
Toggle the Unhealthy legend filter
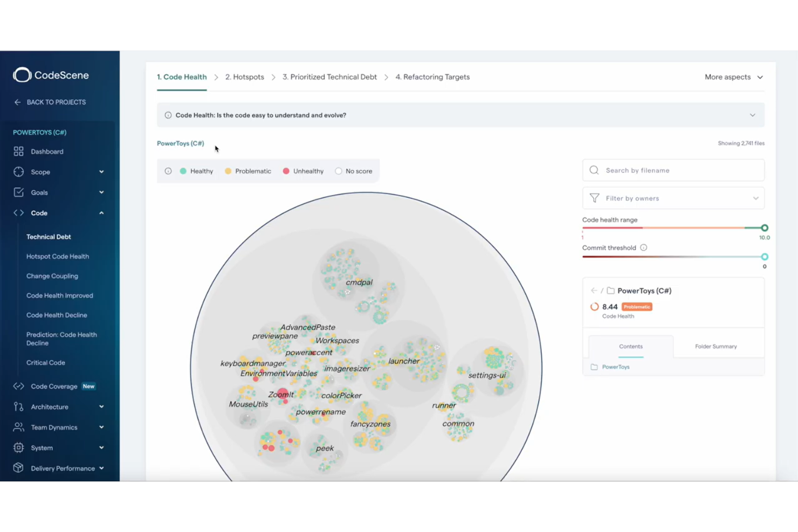[303, 171]
